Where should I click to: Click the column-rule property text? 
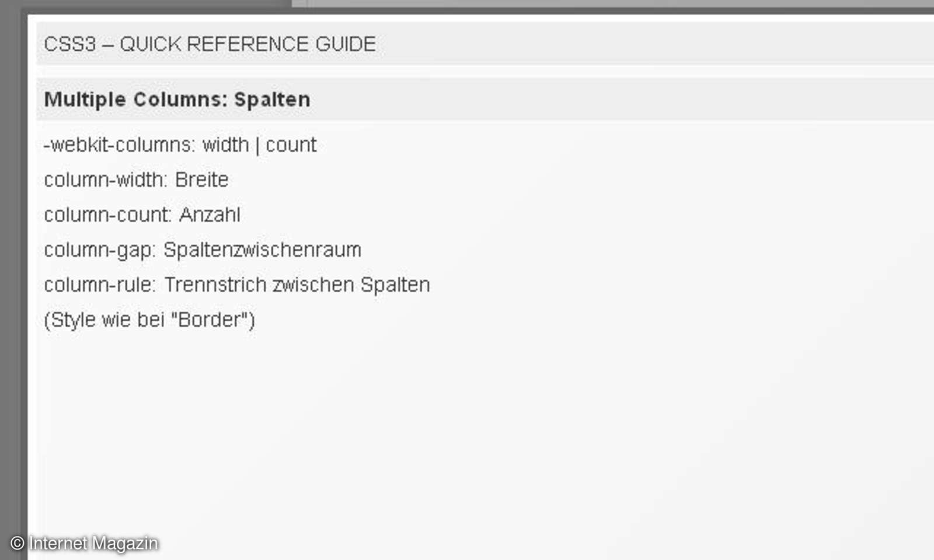100,285
